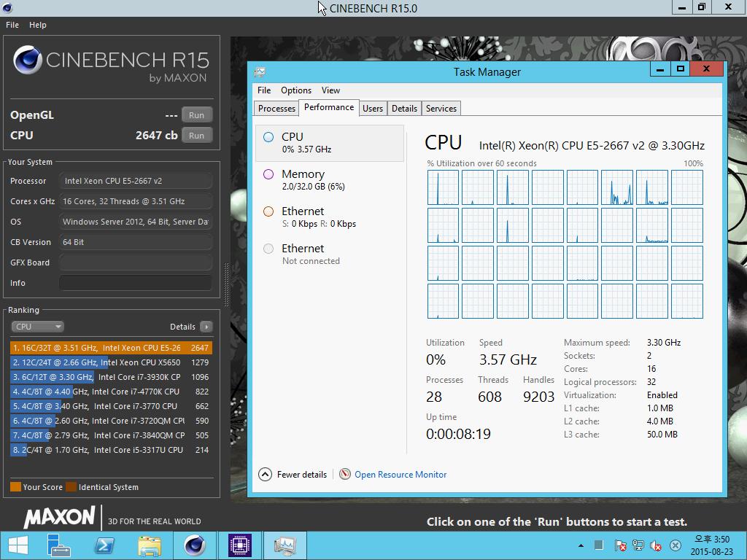
Task: Click the purple CPU chip taskbar icon
Action: click(239, 545)
